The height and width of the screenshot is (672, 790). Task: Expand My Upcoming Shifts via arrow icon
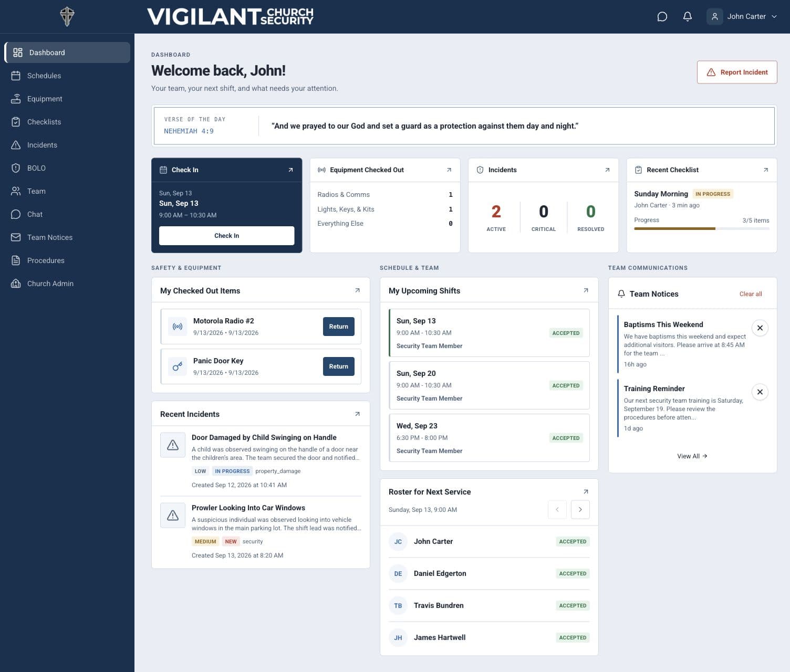[586, 290]
